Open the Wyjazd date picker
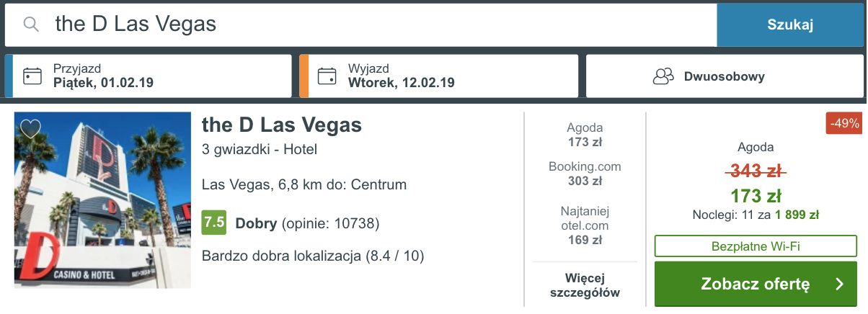868x314 pixels. pos(440,76)
